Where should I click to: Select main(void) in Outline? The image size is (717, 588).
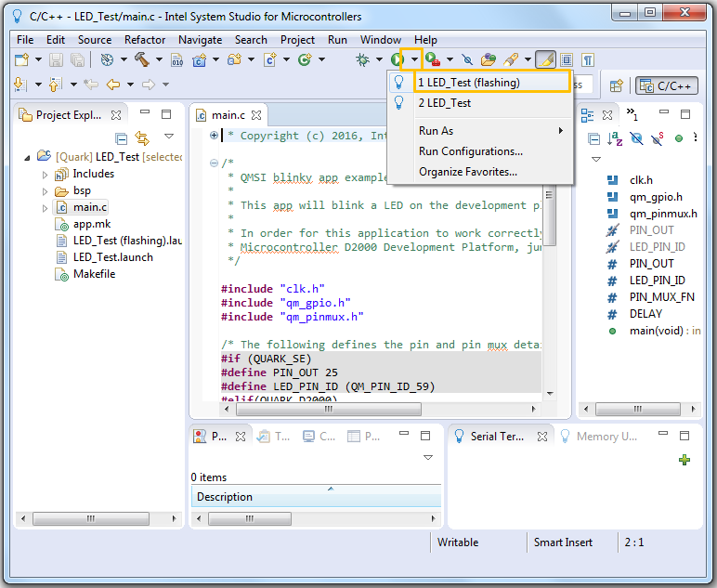[x=656, y=331]
